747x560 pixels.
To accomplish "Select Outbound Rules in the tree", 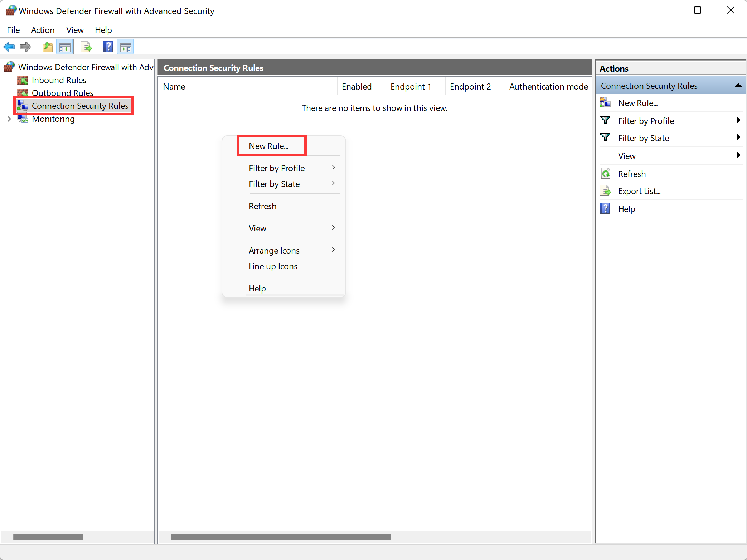I will tap(62, 93).
